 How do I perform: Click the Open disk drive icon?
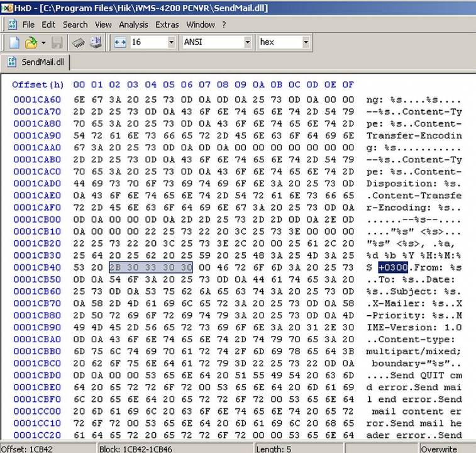96,42
